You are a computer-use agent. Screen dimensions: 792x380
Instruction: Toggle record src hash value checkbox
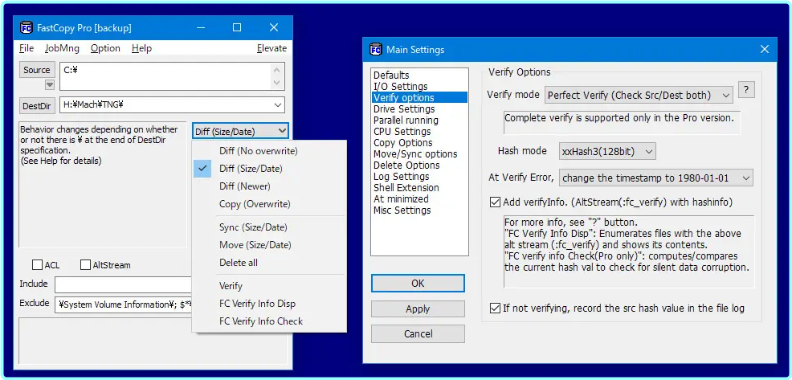pyautogui.click(x=495, y=308)
